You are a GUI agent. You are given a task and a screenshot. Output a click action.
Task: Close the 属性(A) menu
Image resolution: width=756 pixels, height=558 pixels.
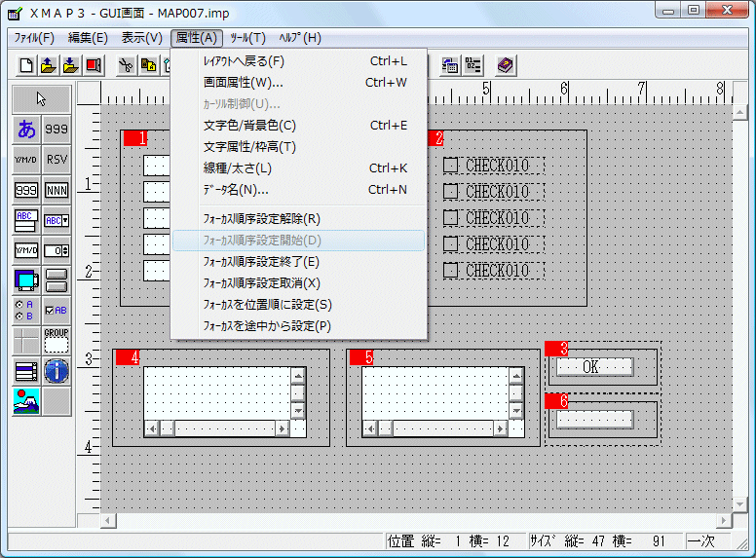click(x=196, y=38)
